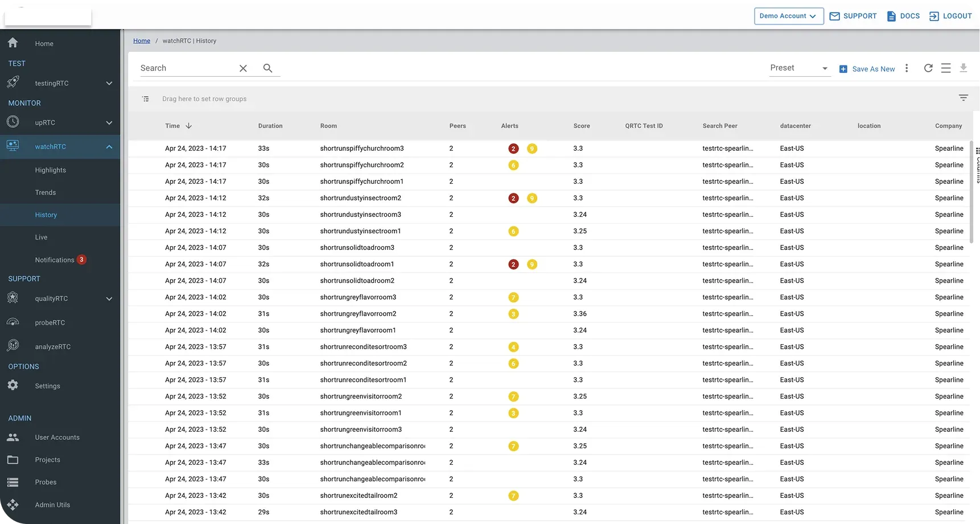Open the three-dot more options menu
980x524 pixels.
[x=907, y=68]
